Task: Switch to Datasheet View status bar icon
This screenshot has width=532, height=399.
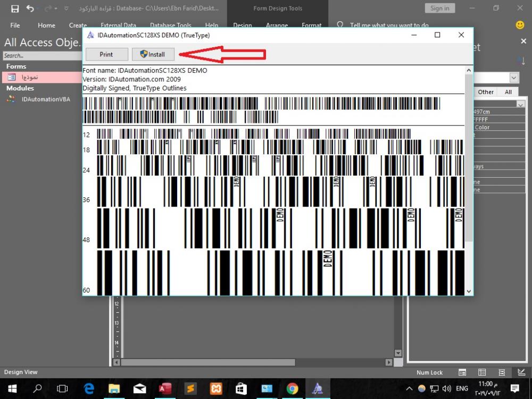Action: click(482, 372)
